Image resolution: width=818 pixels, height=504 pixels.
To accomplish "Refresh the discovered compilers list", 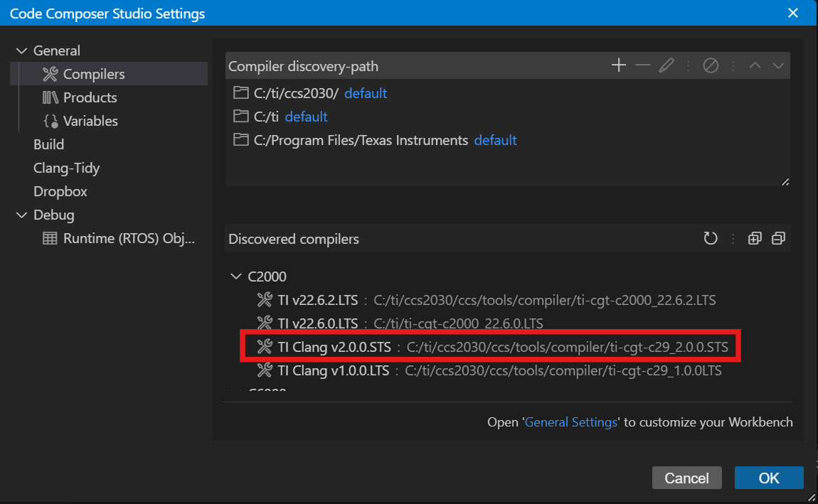I will (711, 239).
